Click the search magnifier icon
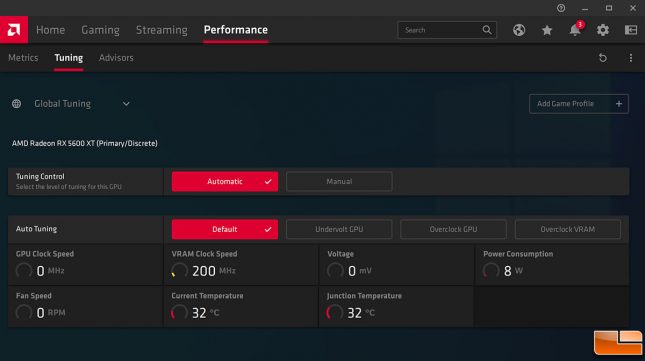The image size is (645, 361). click(x=487, y=30)
